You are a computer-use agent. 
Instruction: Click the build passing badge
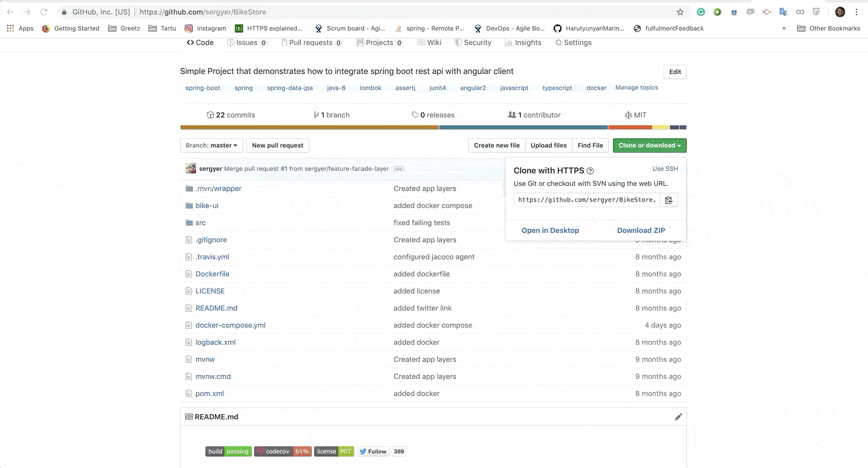[228, 451]
